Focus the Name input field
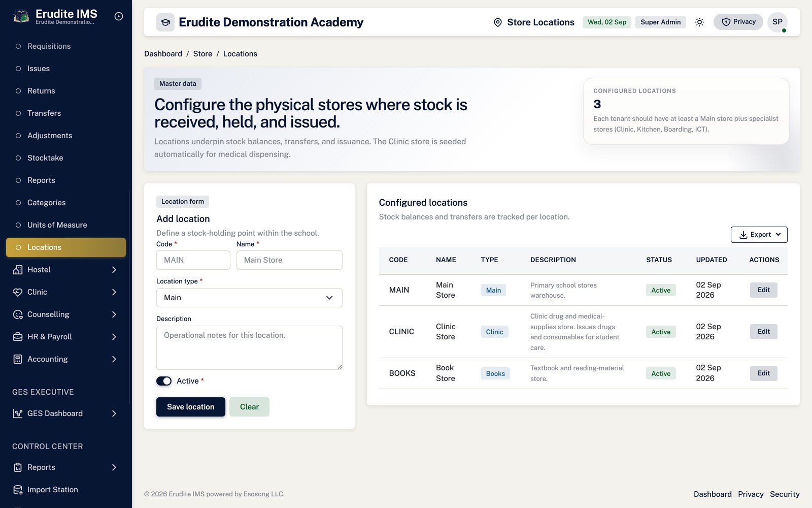This screenshot has width=812, height=508. [x=289, y=260]
